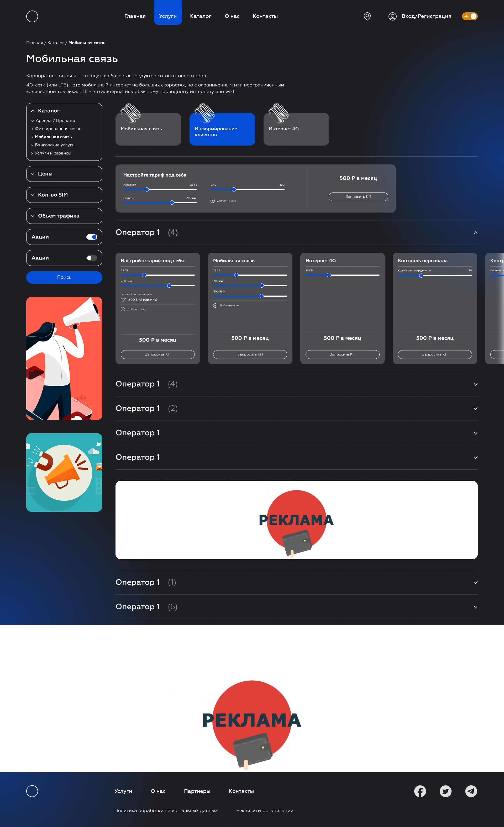Open the Telegram icon in the footer
The image size is (504, 827).
(x=471, y=791)
